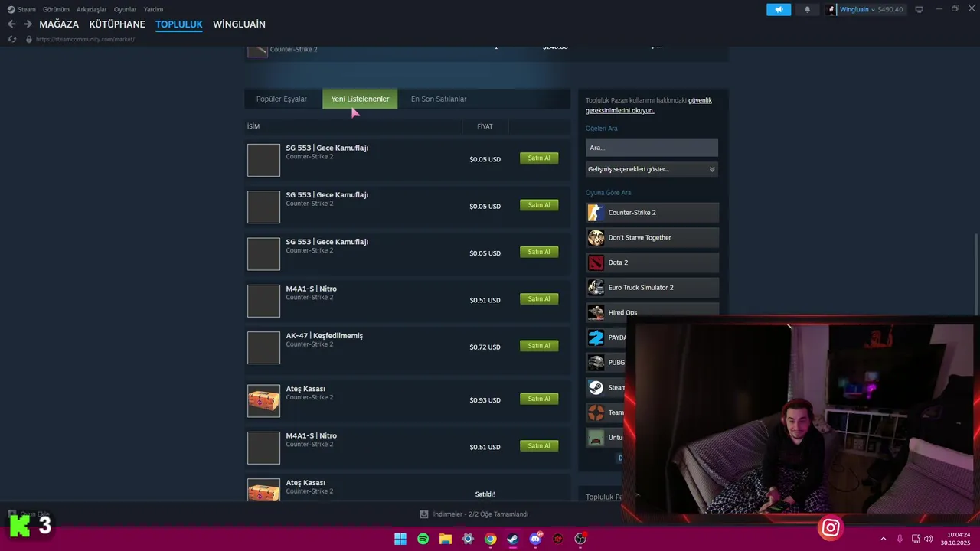Screen dimensions: 980x551
Task: Open Discord from the taskbar
Action: click(x=536, y=539)
